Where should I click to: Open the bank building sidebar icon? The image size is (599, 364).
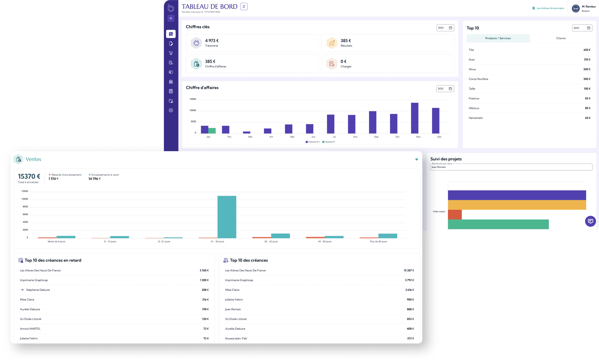(x=171, y=82)
